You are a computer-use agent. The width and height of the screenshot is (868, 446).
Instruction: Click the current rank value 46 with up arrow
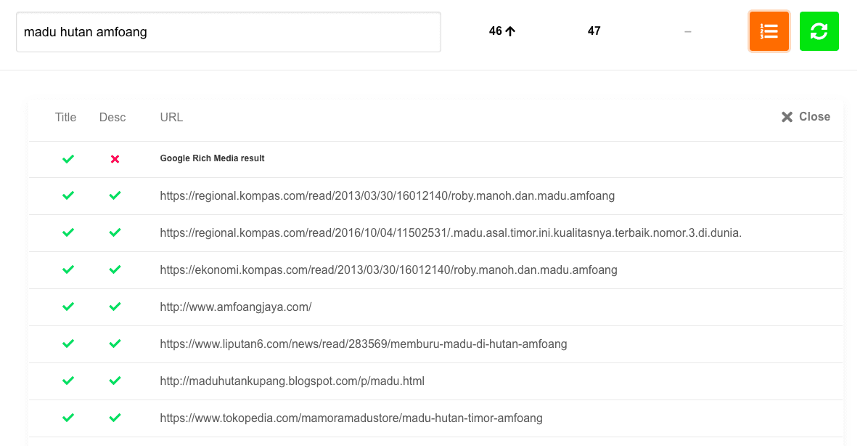[501, 31]
